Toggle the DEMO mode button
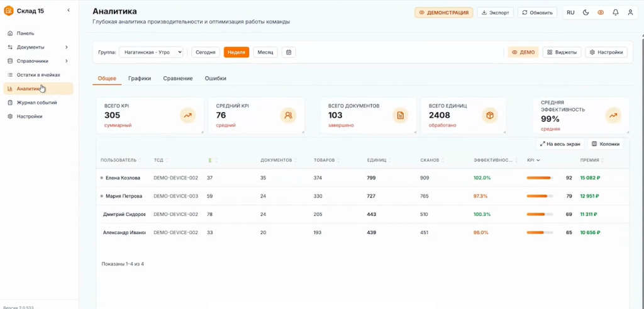Screen dimensions: 644x309 click(x=523, y=52)
